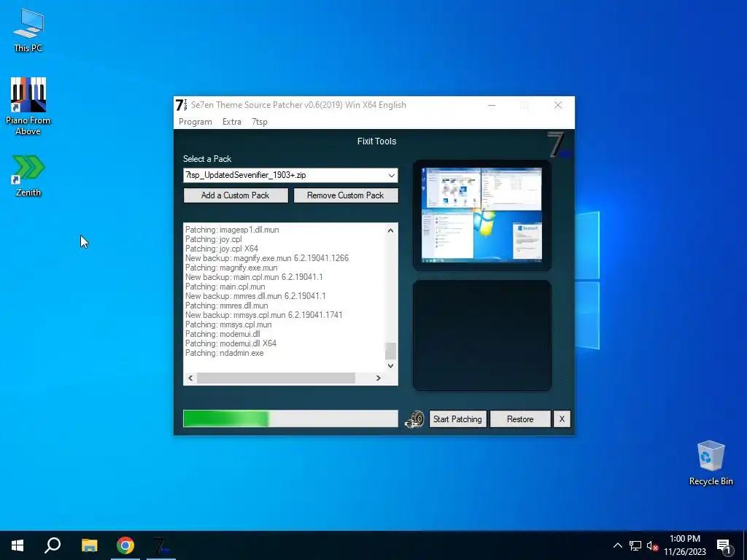Click the green patching progress bar
The image size is (747, 560).
(290, 419)
